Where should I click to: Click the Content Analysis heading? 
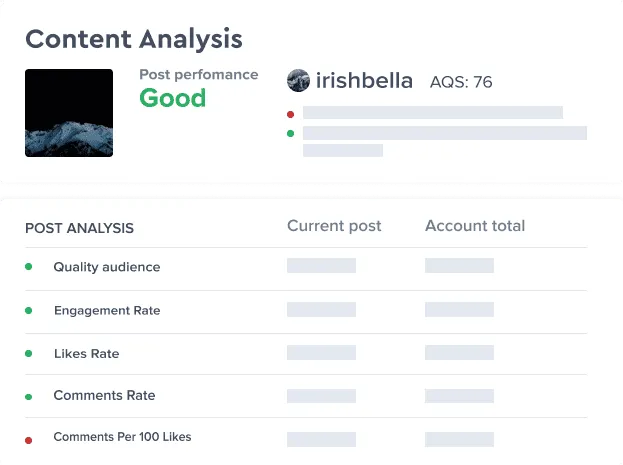134,39
